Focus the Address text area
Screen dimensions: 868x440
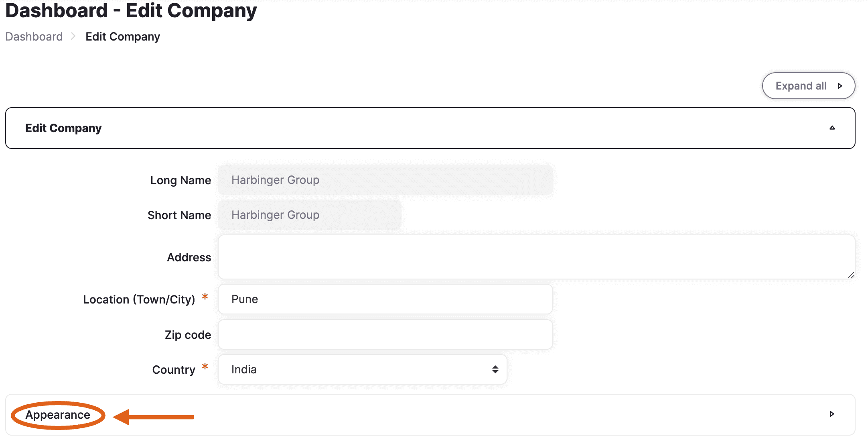click(537, 257)
